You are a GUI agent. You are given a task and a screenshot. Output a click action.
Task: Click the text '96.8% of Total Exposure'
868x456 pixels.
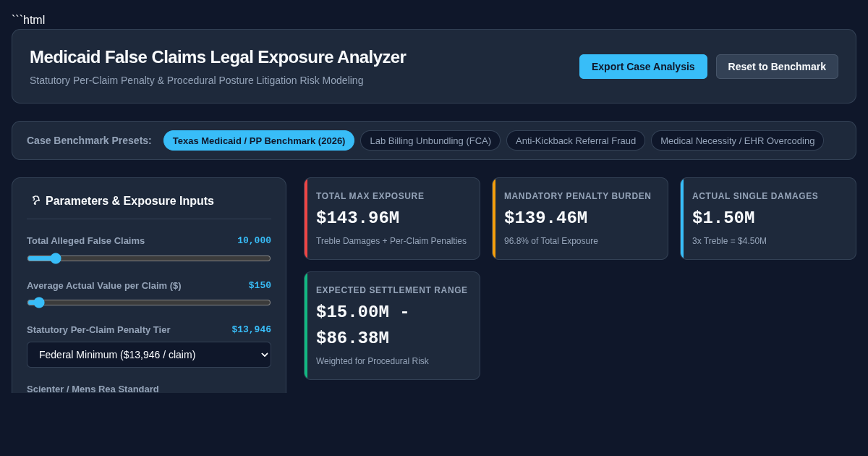click(551, 241)
